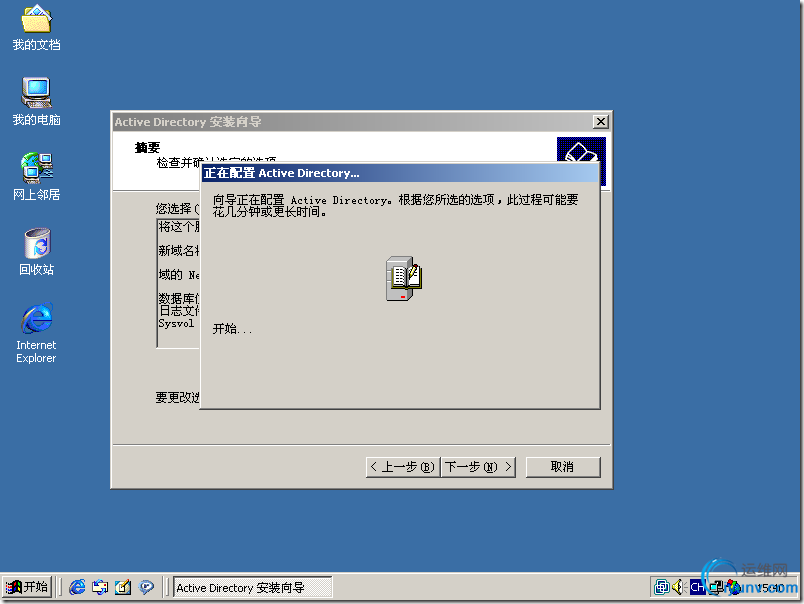Select Active Directory 安装向导 taskbar button
Screen dimensions: 804x604
[253, 588]
